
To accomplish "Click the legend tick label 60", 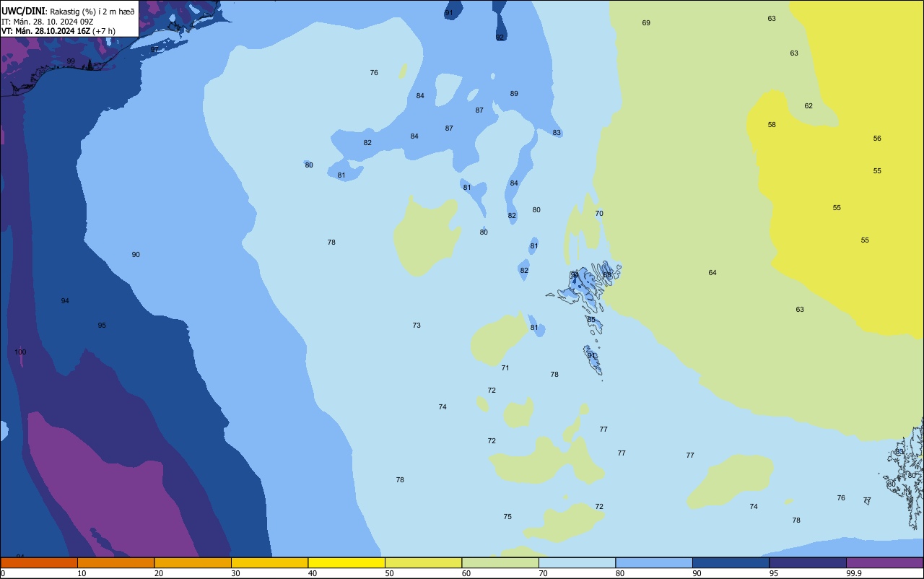I will [466, 573].
